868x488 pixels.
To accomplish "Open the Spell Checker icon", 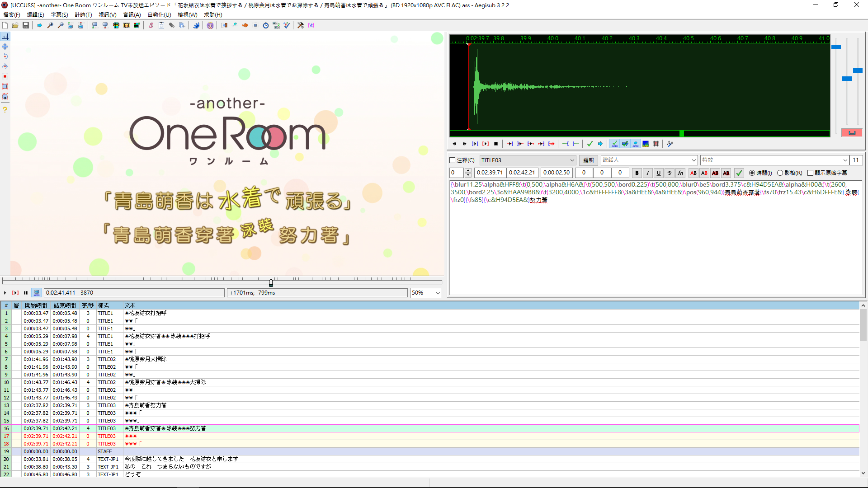I will [x=287, y=25].
